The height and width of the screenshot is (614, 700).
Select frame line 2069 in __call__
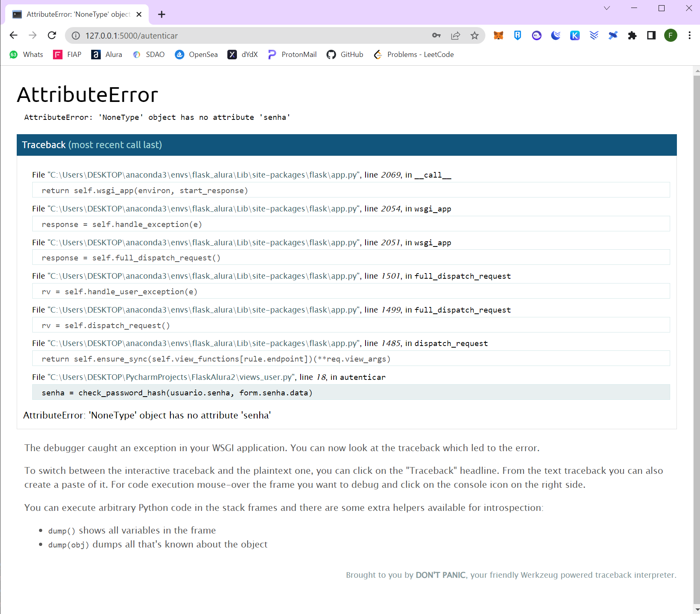click(242, 175)
